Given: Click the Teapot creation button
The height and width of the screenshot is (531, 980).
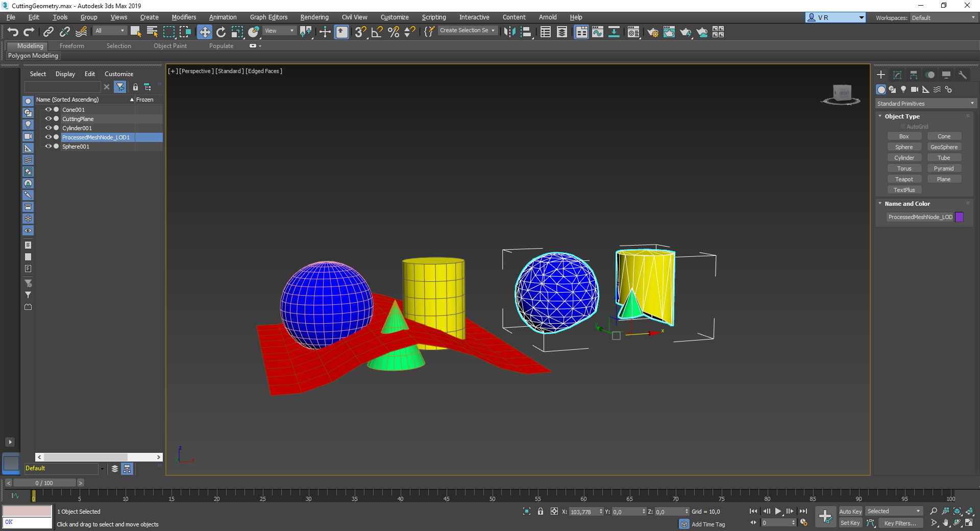Looking at the screenshot, I should [x=904, y=179].
